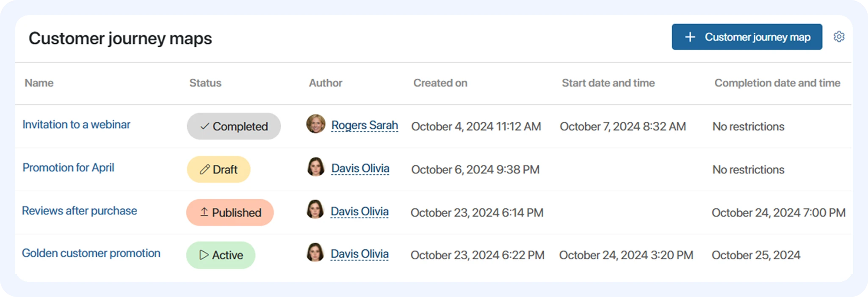Add a new Customer journey map
The width and height of the screenshot is (868, 297).
click(746, 37)
